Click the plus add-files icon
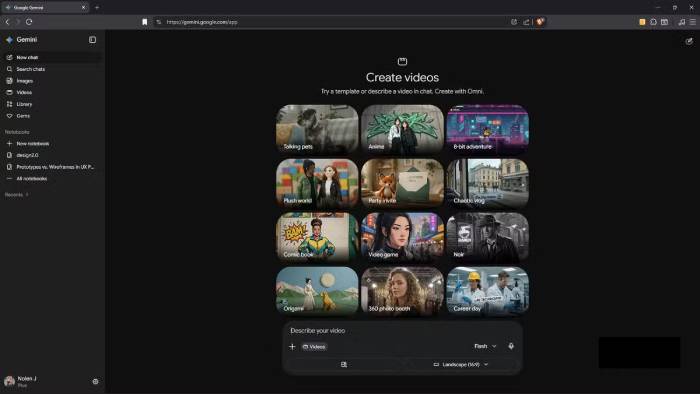Image resolution: width=700 pixels, height=394 pixels. [292, 347]
